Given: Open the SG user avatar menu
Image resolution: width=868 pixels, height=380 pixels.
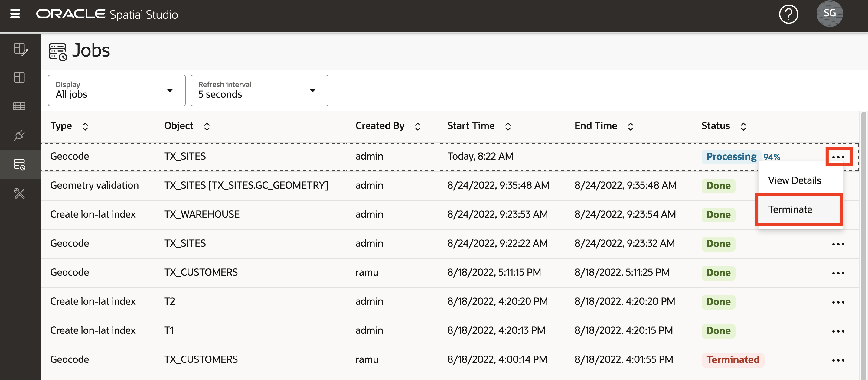Looking at the screenshot, I should 829,14.
